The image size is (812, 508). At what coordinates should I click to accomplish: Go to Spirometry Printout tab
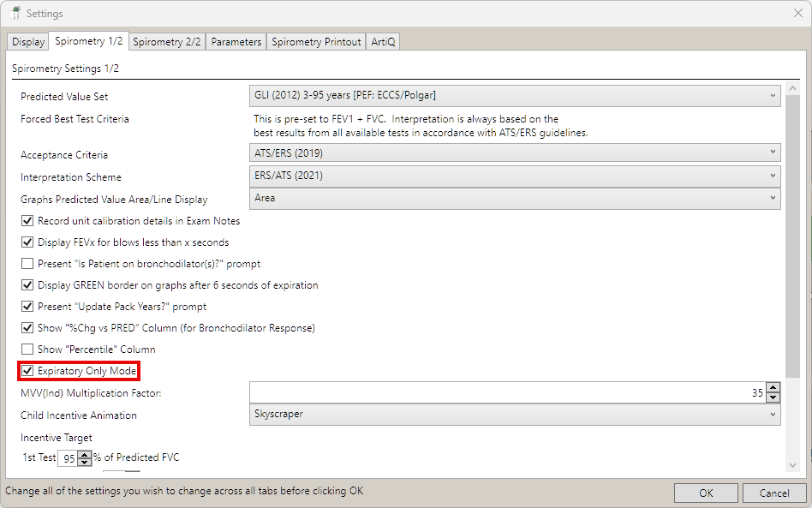pyautogui.click(x=316, y=42)
